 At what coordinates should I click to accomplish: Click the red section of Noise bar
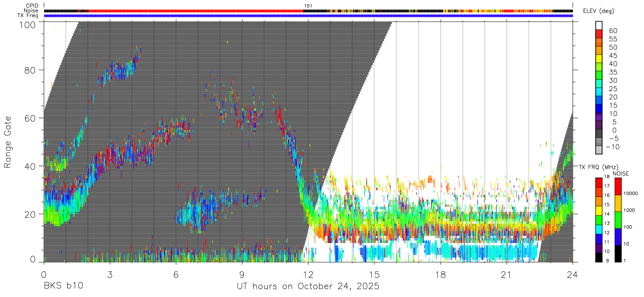[196, 10]
